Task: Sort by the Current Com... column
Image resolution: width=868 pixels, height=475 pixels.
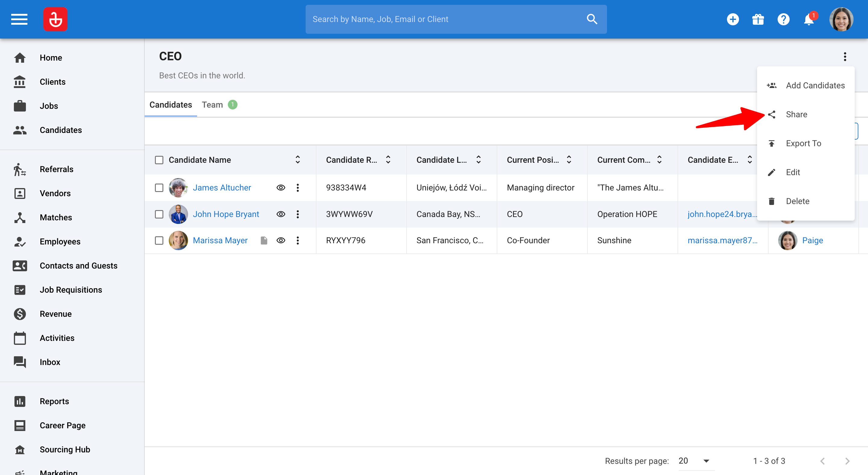Action: pyautogui.click(x=659, y=160)
